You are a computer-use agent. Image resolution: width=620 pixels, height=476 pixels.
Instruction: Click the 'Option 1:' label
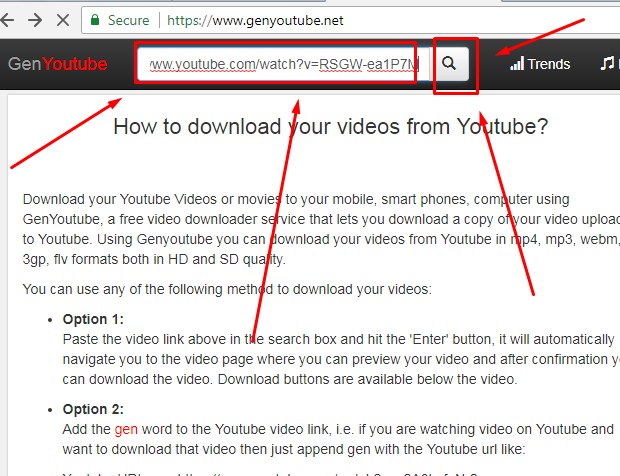click(x=93, y=319)
